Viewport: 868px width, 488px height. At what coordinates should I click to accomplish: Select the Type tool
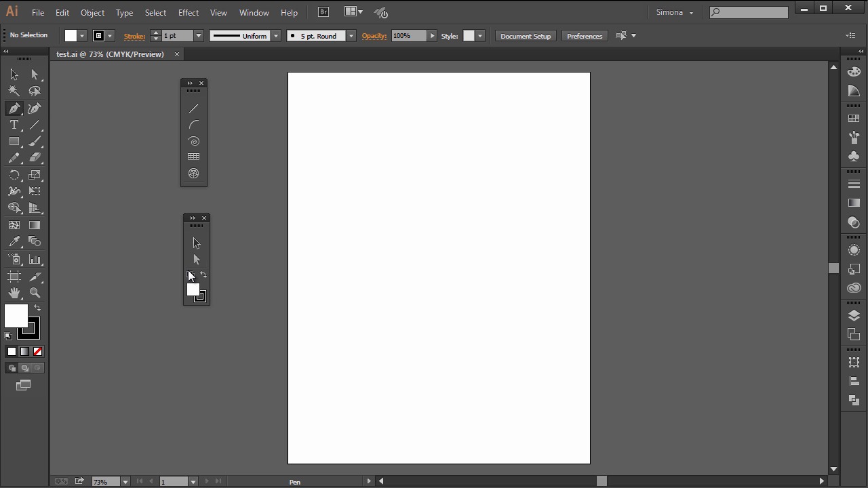pos(14,125)
